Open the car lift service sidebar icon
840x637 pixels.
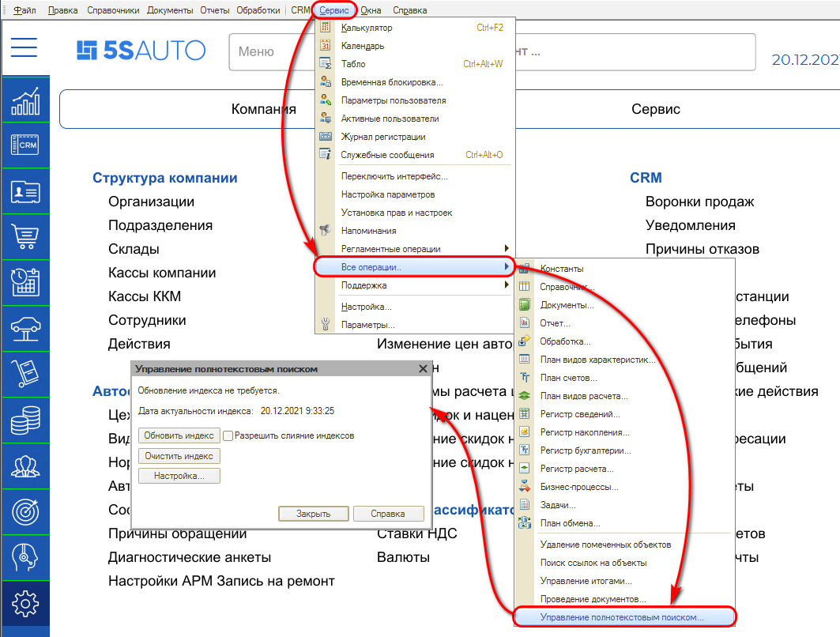point(25,326)
